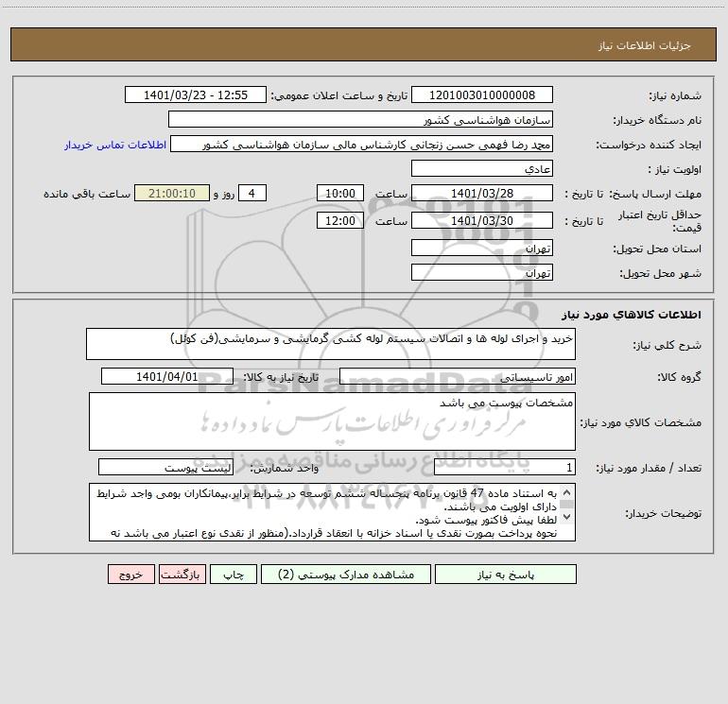Click the چاپ print button
The image size is (728, 704).
coord(234,575)
